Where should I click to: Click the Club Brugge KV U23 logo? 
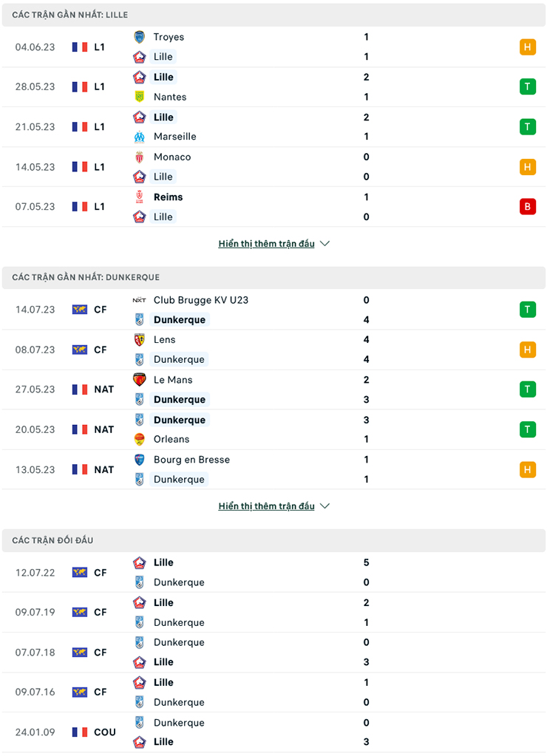point(140,300)
